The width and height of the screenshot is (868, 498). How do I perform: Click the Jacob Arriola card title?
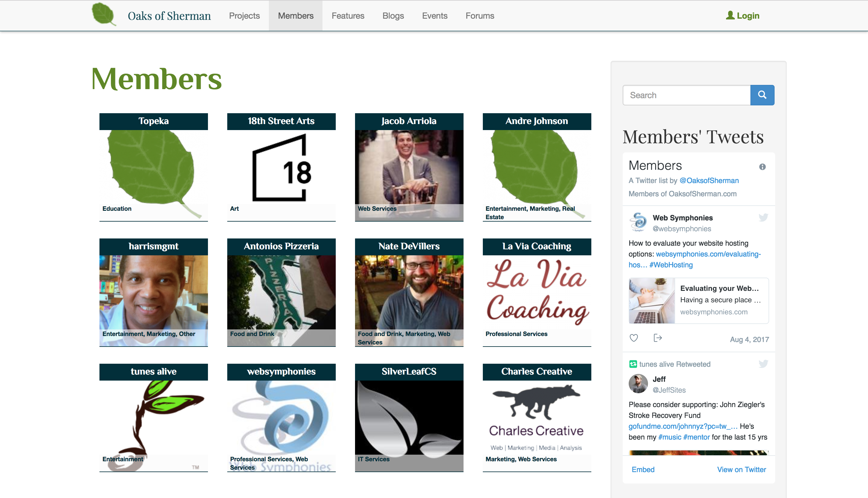[409, 121]
